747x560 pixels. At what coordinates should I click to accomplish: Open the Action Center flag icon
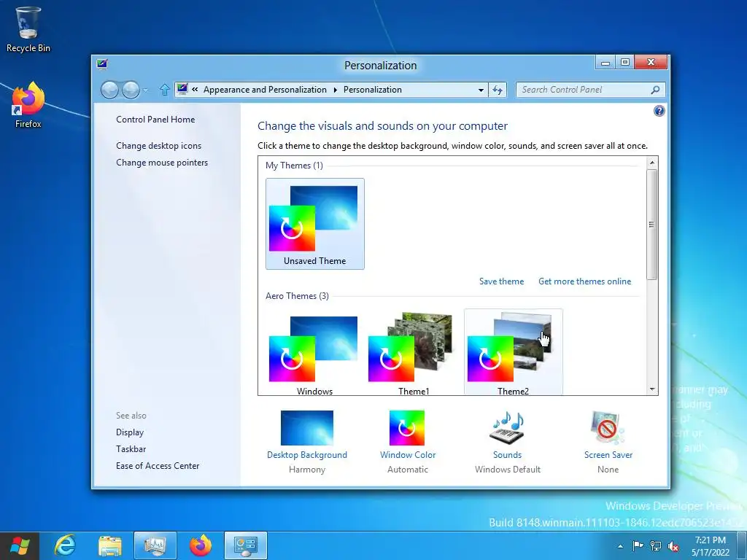pos(638,546)
